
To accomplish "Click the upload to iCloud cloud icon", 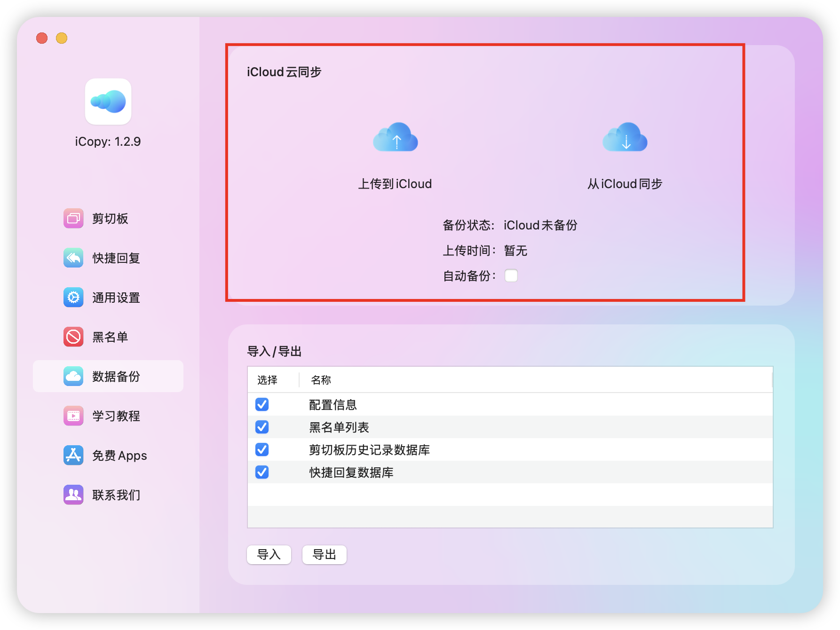I will point(395,137).
